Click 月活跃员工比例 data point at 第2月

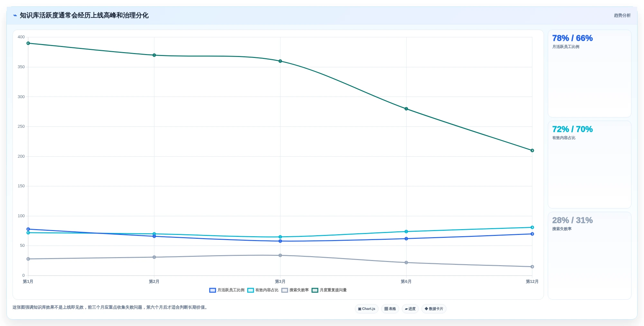pos(154,236)
